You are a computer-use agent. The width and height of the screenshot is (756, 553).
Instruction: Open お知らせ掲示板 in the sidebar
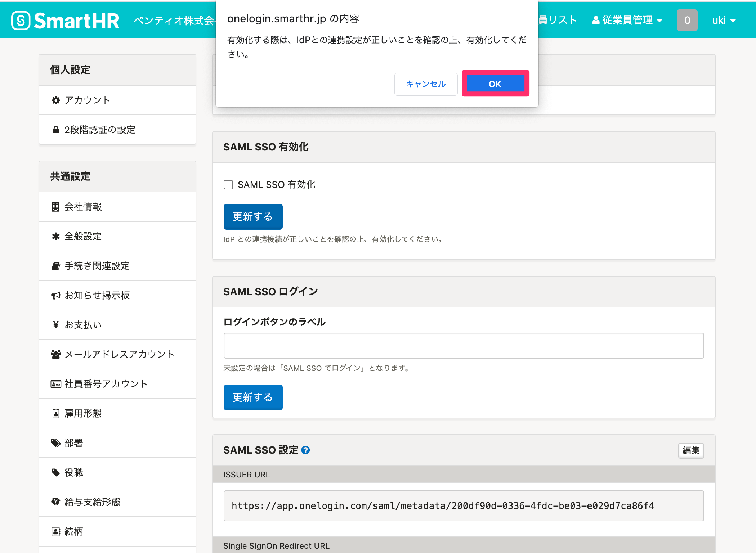[x=117, y=295]
